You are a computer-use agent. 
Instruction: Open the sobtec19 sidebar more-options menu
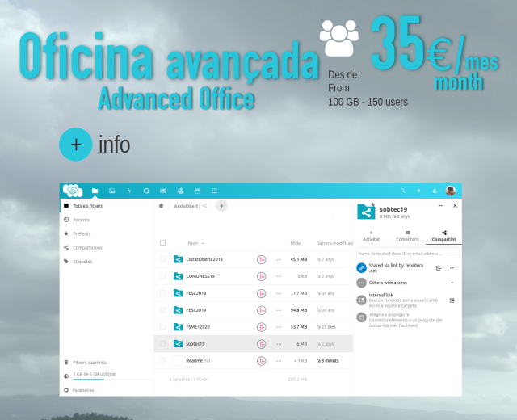tap(441, 206)
